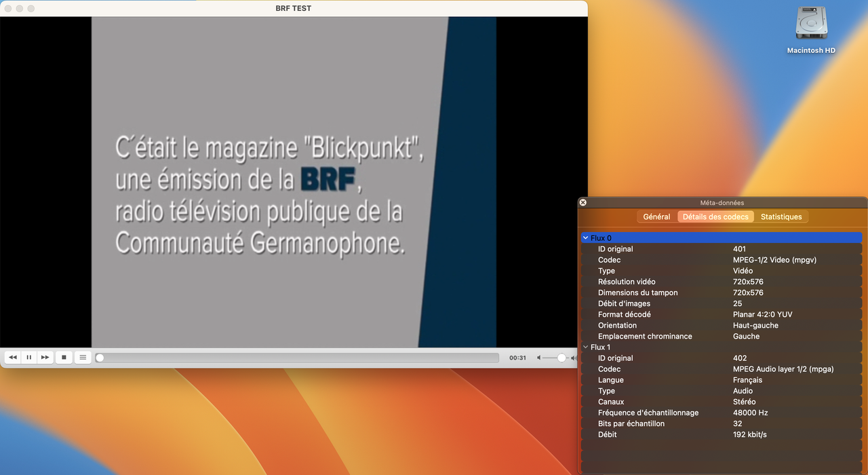868x475 pixels.
Task: Open the Statistiques tab
Action: tap(781, 216)
